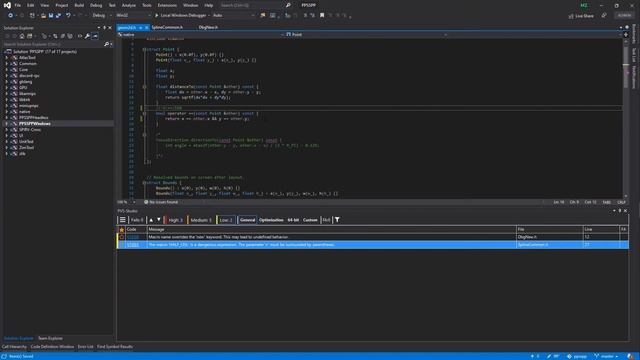
Task: Open the Team Explorer tab
Action: pyautogui.click(x=50, y=338)
